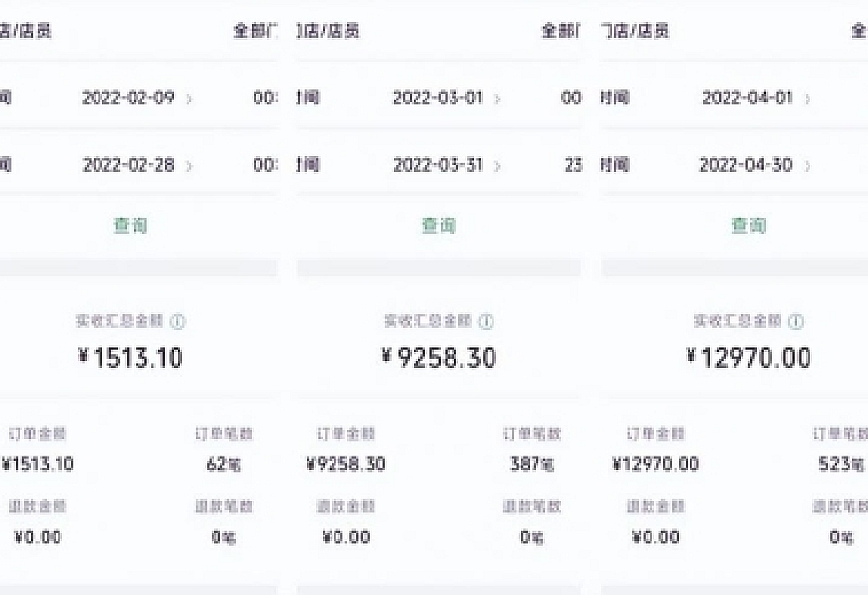The width and height of the screenshot is (868, 595).
Task: Expand chevron next to 2022-03-31 date
Action: 497,165
